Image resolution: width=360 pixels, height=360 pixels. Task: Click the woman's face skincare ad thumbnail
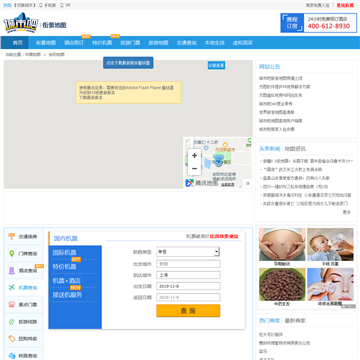(330, 284)
